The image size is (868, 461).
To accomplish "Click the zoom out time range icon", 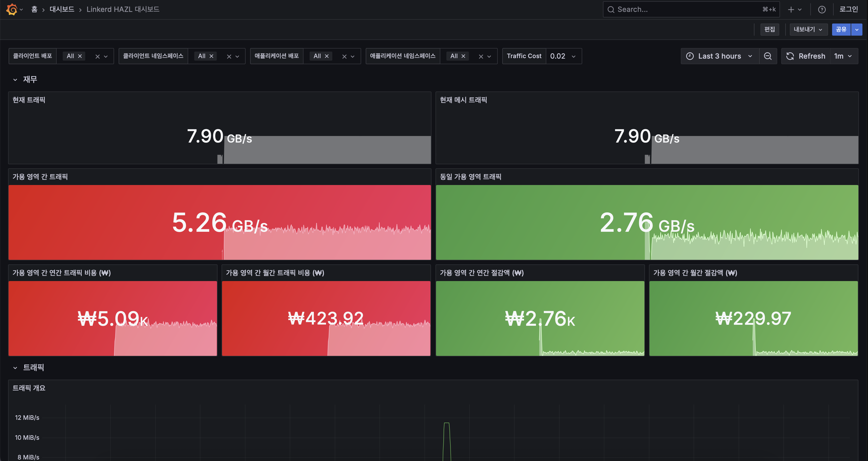I will pyautogui.click(x=768, y=56).
